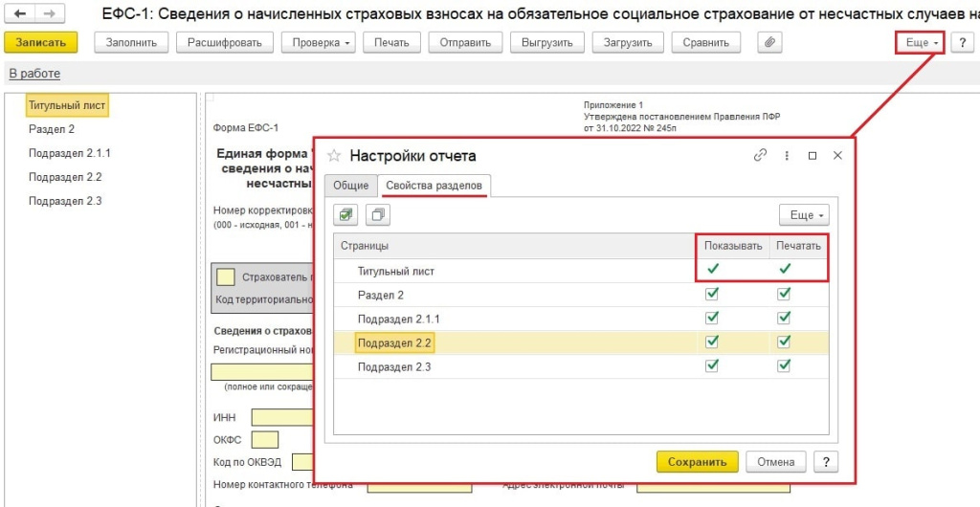Image resolution: width=980 pixels, height=507 pixels.
Task: Click the link icon in dialog title bar
Action: [x=761, y=155]
